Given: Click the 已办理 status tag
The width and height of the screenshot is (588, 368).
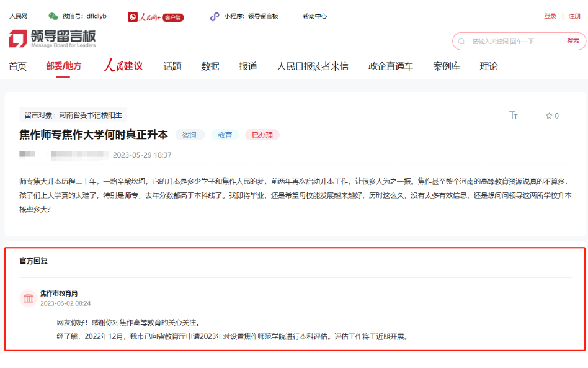Looking at the screenshot, I should coord(262,135).
